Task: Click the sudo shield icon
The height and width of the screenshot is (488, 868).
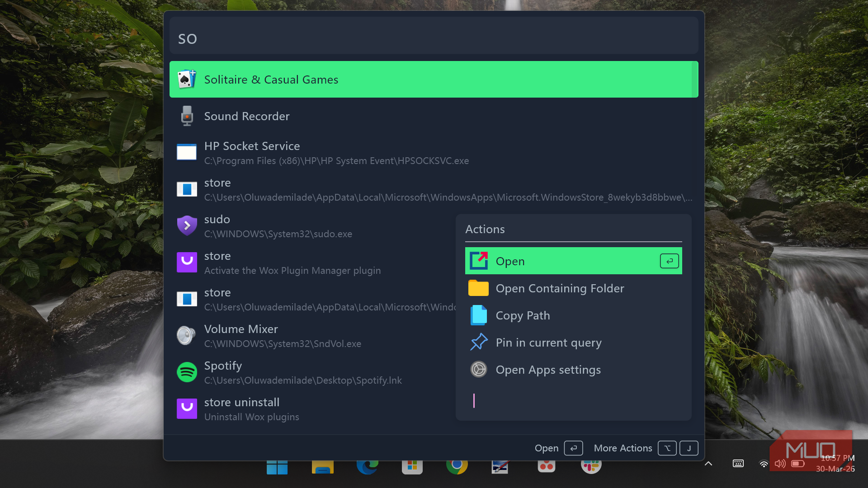Action: 187,225
